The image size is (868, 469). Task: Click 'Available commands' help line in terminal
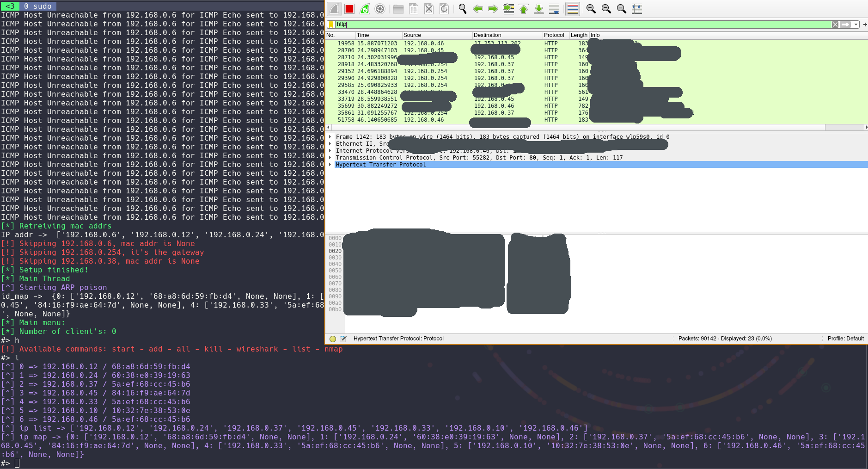pyautogui.click(x=171, y=349)
